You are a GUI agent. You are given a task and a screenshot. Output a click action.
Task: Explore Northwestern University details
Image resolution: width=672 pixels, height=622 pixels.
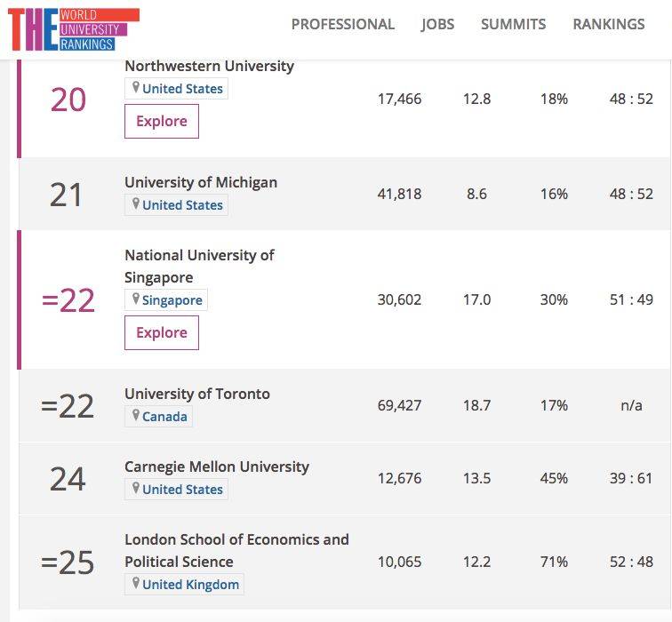pos(162,122)
